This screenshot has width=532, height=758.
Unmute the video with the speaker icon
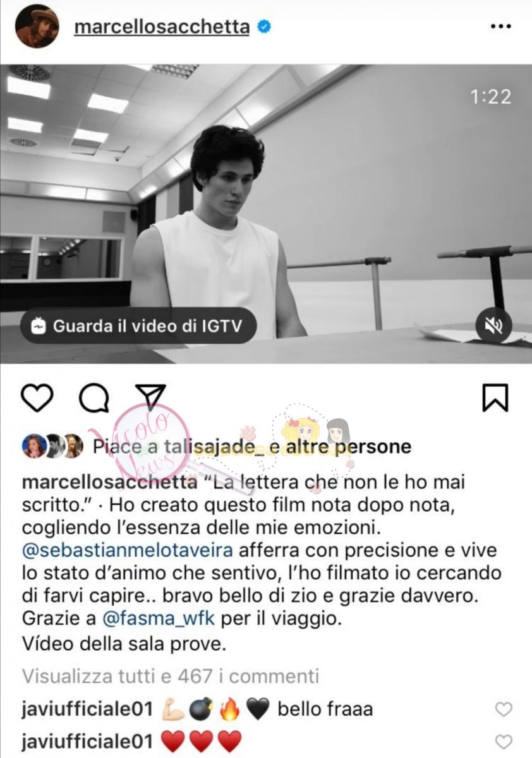pos(493,325)
